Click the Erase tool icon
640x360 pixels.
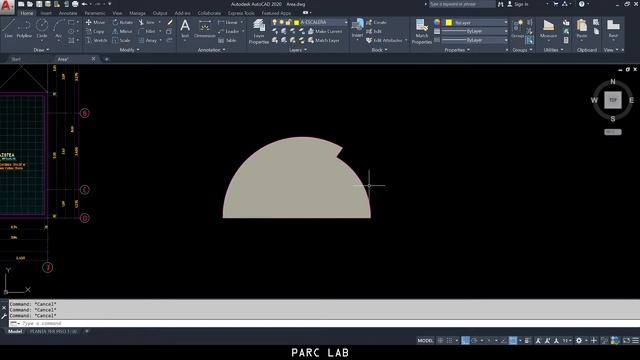[x=170, y=22]
